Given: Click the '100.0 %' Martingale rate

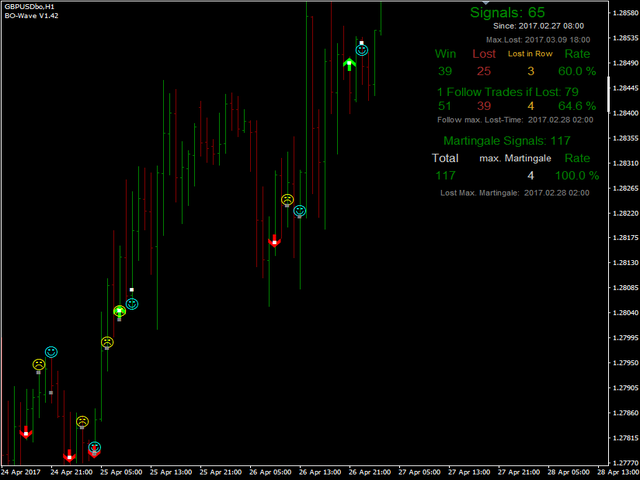Looking at the screenshot, I should point(577,176).
